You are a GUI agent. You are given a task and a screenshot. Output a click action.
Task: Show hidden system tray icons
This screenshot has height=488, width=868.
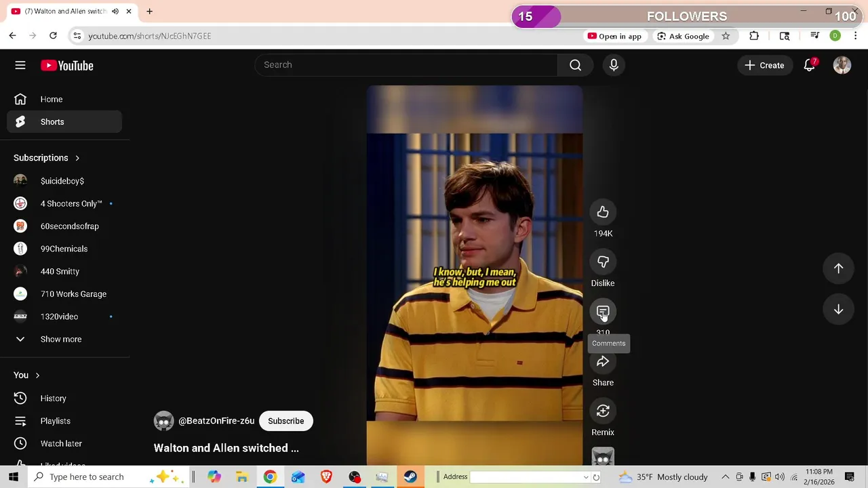(725, 477)
